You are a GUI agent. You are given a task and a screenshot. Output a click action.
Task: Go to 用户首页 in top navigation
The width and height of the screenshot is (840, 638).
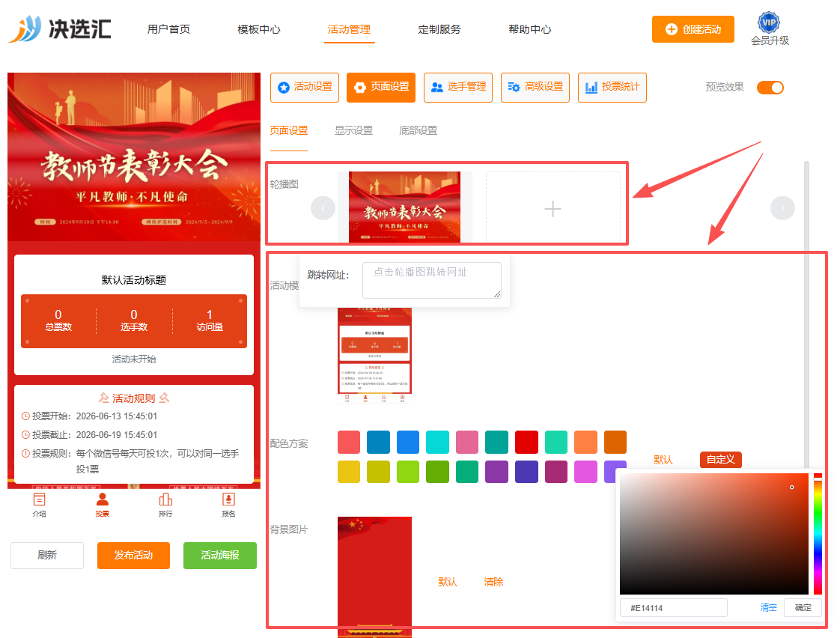click(168, 29)
